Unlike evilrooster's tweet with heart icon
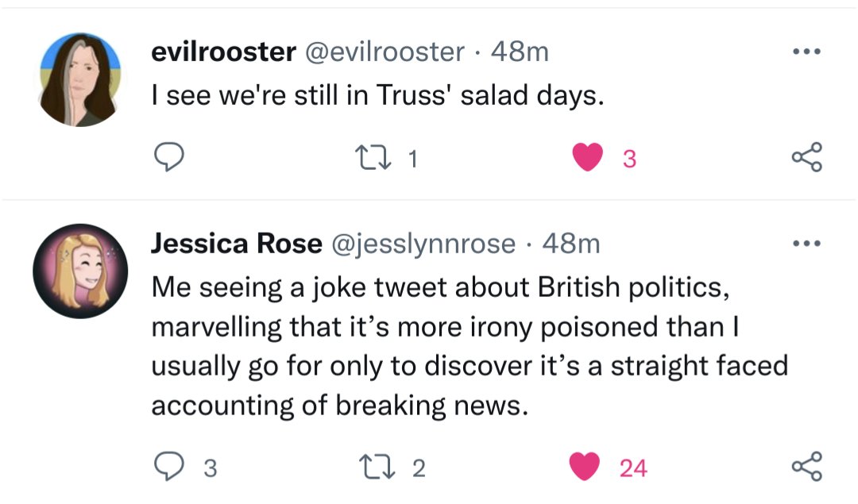The image size is (858, 504). tap(589, 159)
